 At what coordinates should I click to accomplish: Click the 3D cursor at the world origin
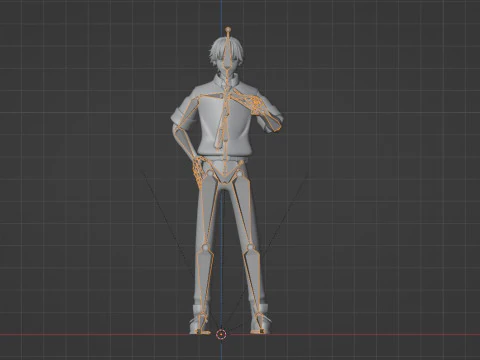221,334
